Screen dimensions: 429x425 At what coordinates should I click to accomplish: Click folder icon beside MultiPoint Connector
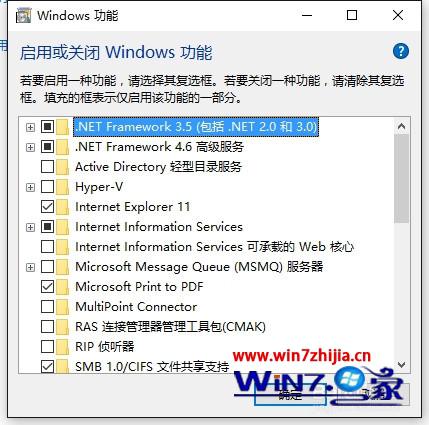[63, 307]
